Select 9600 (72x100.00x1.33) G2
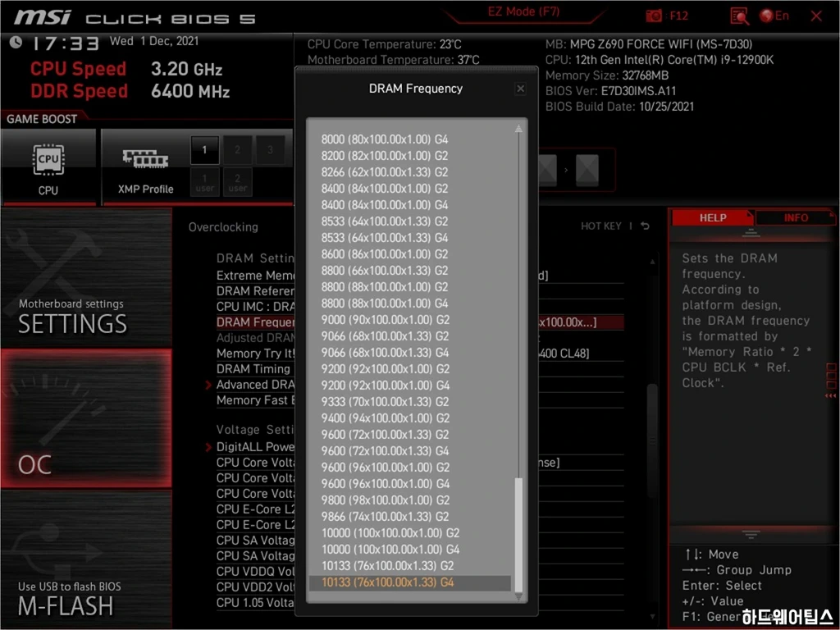 [x=410, y=435]
